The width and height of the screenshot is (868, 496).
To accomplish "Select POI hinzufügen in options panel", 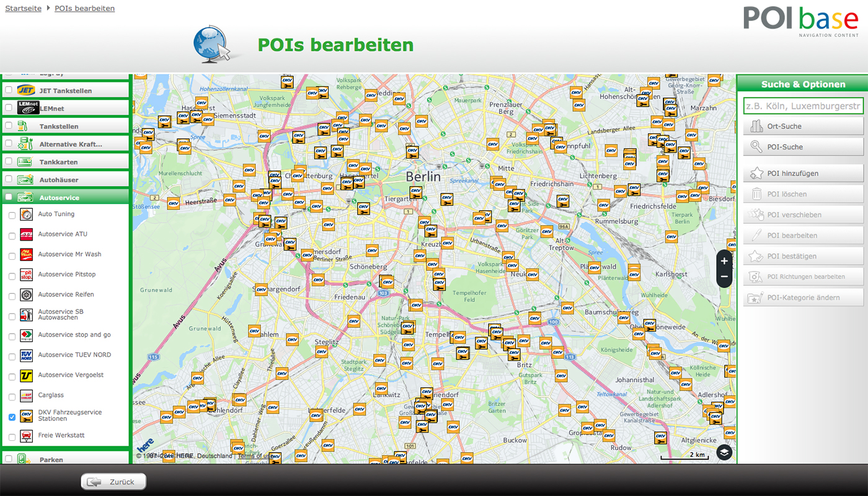I will [803, 174].
